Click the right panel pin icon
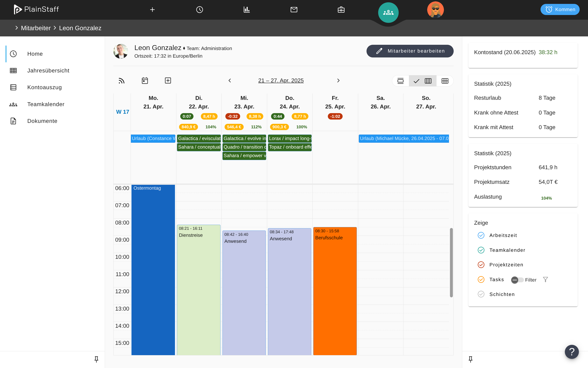The image size is (588, 368). [470, 359]
